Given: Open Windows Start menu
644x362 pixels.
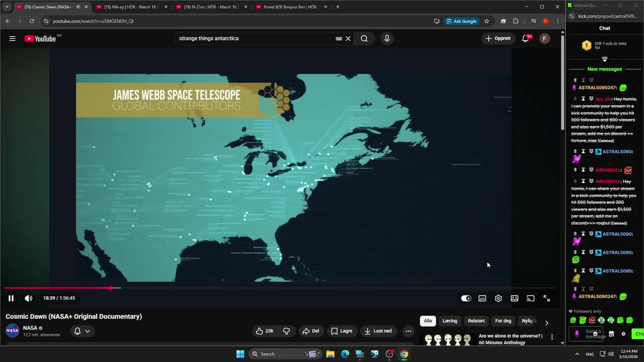Looking at the screenshot, I should tap(240, 354).
